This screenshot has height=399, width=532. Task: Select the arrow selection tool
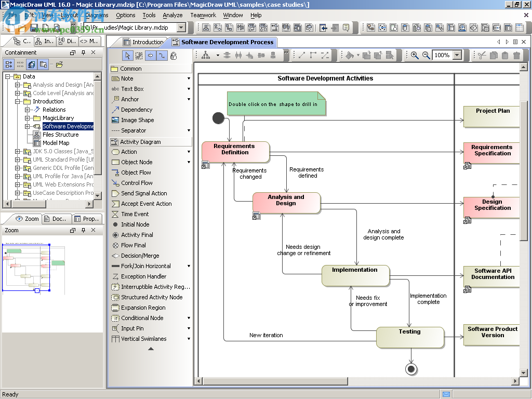tap(128, 55)
